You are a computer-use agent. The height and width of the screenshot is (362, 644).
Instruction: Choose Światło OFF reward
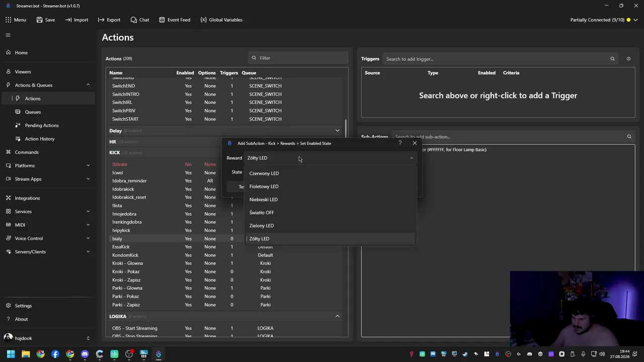pyautogui.click(x=331, y=213)
